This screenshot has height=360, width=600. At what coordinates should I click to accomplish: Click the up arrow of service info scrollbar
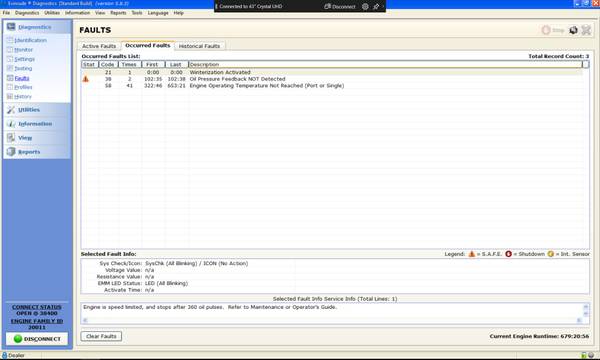point(585,307)
